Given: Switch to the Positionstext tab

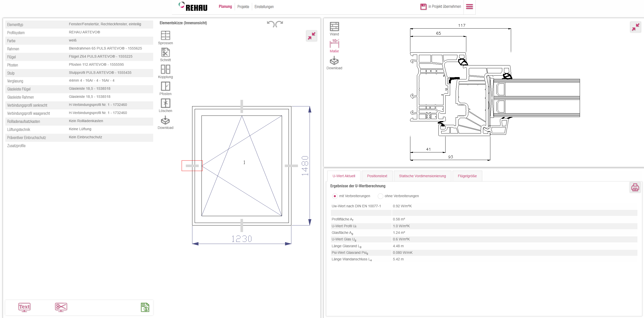Looking at the screenshot, I should [x=377, y=176].
